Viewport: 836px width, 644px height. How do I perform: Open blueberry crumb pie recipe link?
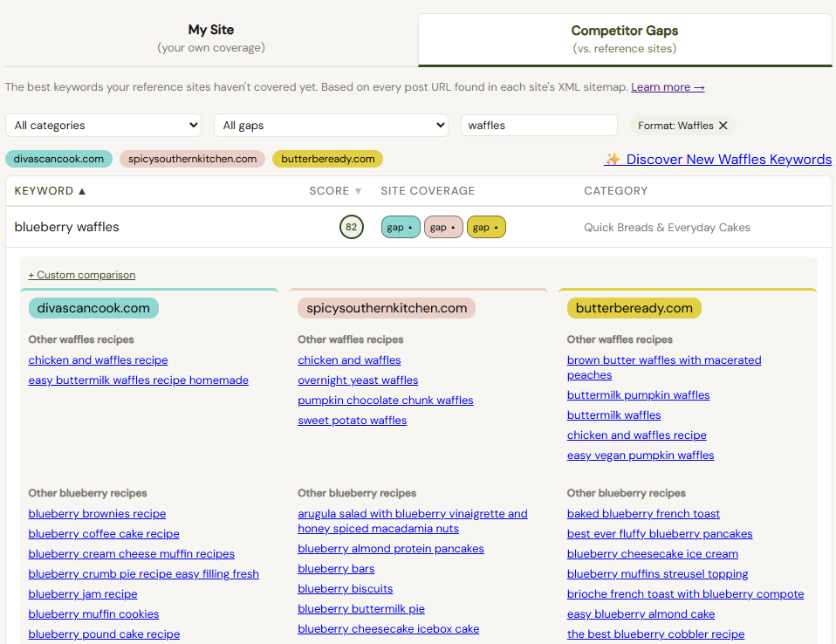pyautogui.click(x=143, y=573)
